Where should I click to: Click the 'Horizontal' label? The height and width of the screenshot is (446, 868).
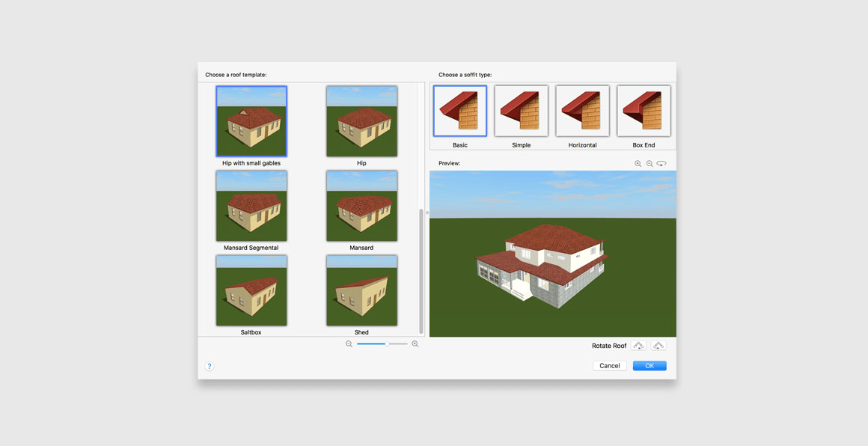[x=582, y=145]
